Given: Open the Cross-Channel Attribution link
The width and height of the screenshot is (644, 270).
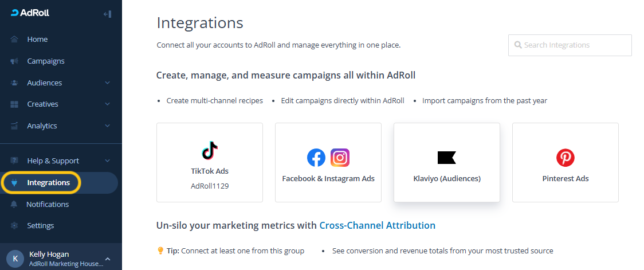Looking at the screenshot, I should tap(377, 225).
